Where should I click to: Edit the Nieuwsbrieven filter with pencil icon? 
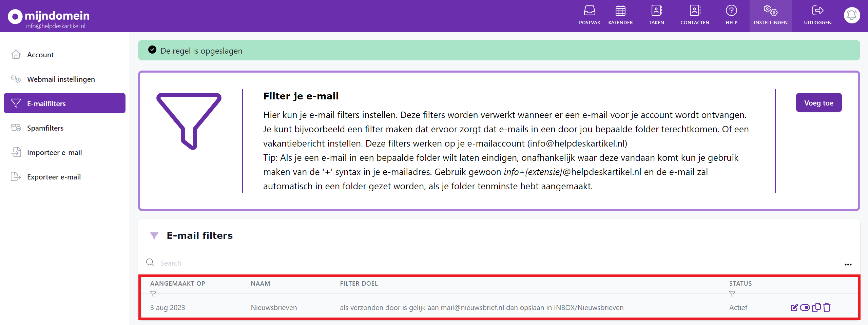click(x=794, y=308)
